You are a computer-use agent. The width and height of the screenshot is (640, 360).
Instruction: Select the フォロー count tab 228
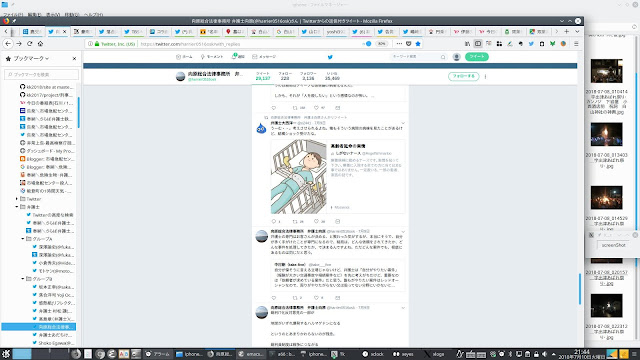[x=285, y=76]
